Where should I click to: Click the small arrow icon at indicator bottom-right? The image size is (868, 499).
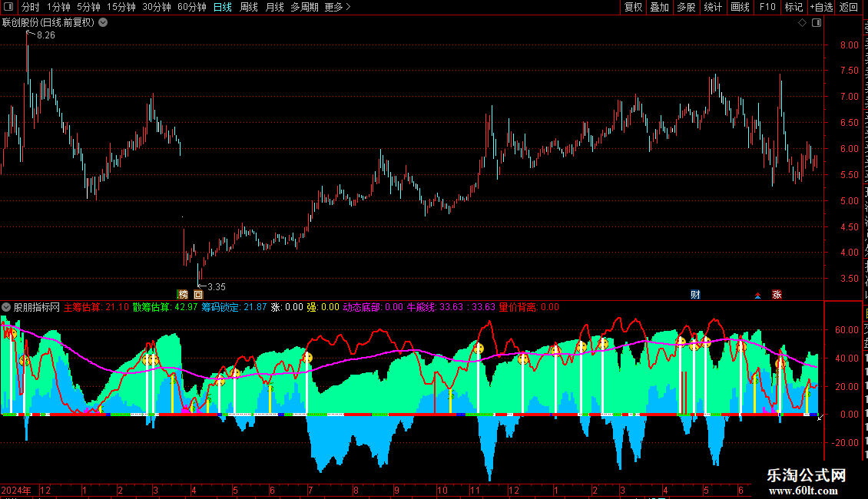[820, 418]
